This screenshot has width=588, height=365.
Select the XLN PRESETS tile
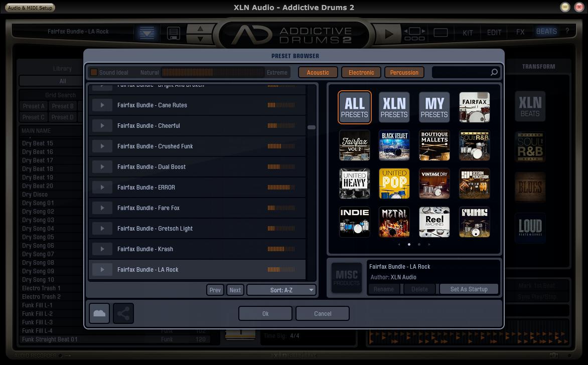394,107
